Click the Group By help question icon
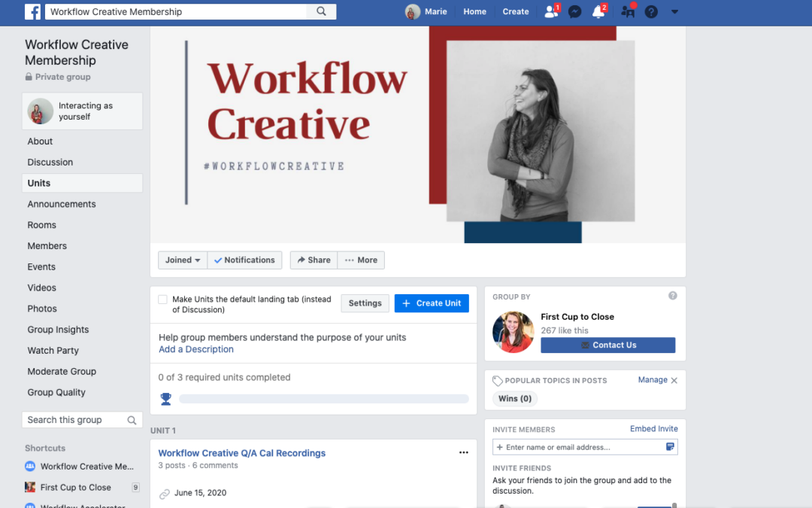 click(x=673, y=296)
